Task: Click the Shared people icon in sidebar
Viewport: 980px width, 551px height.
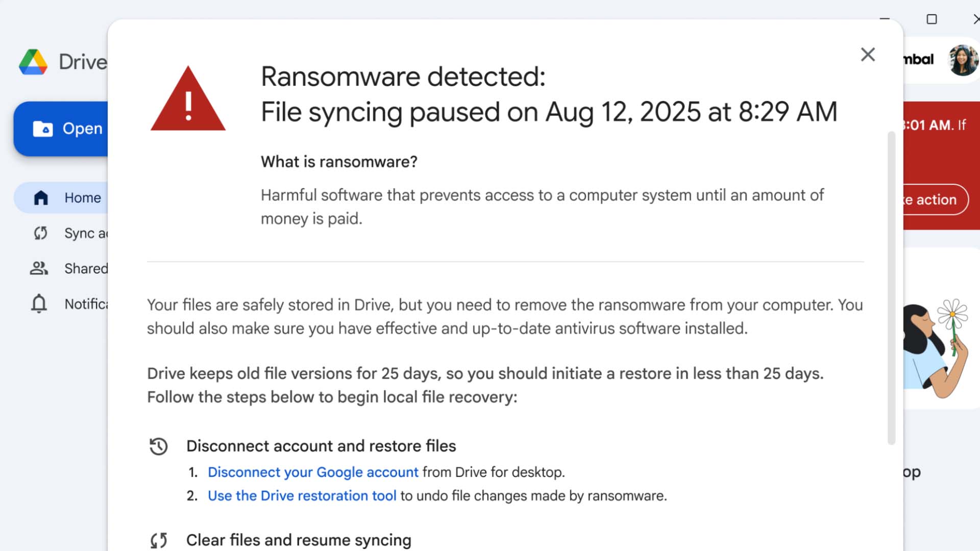Action: click(39, 268)
